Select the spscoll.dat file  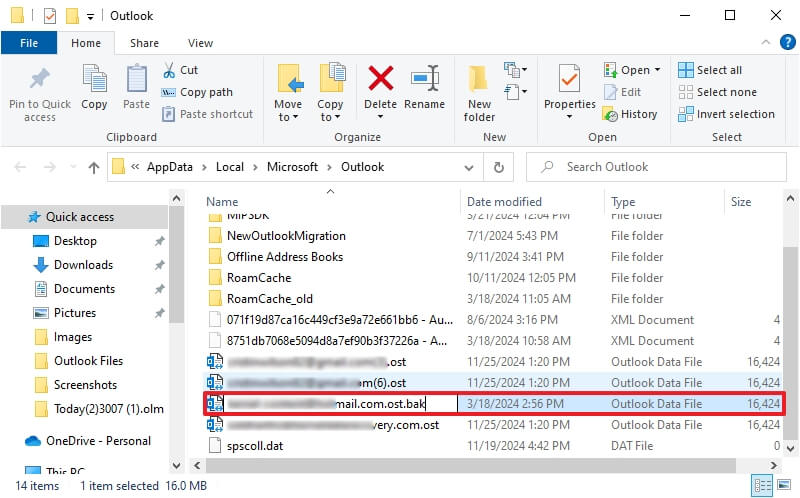pyautogui.click(x=255, y=445)
